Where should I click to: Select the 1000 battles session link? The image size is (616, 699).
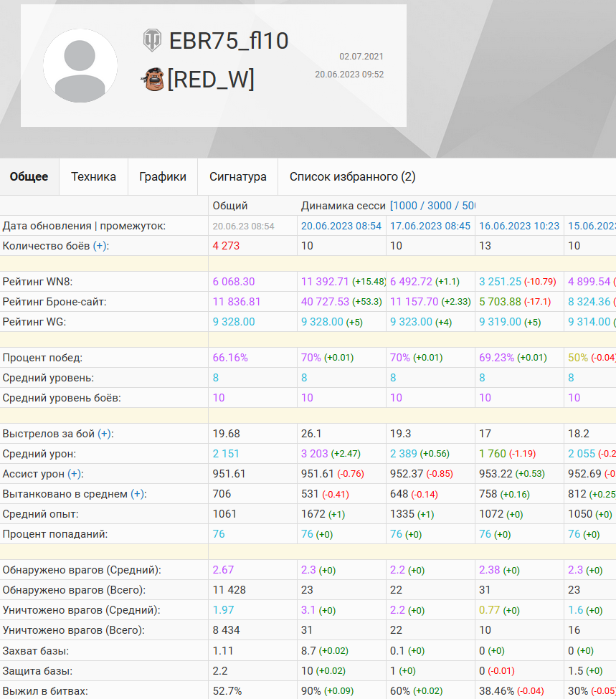[407, 206]
